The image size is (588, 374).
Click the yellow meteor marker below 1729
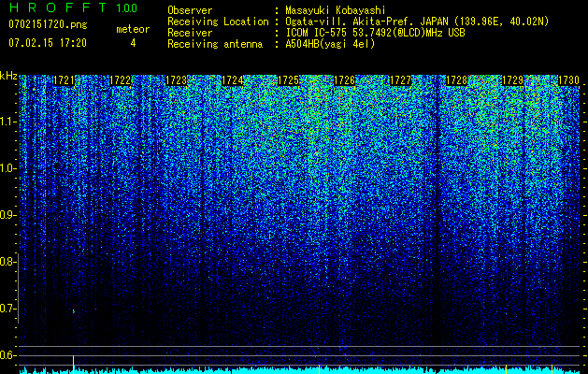[x=507, y=369]
